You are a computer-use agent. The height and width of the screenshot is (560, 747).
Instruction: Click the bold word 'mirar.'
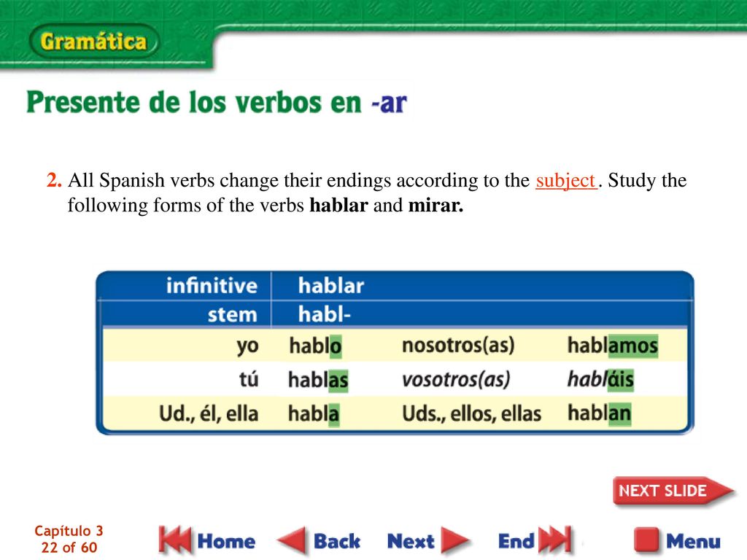pos(436,205)
